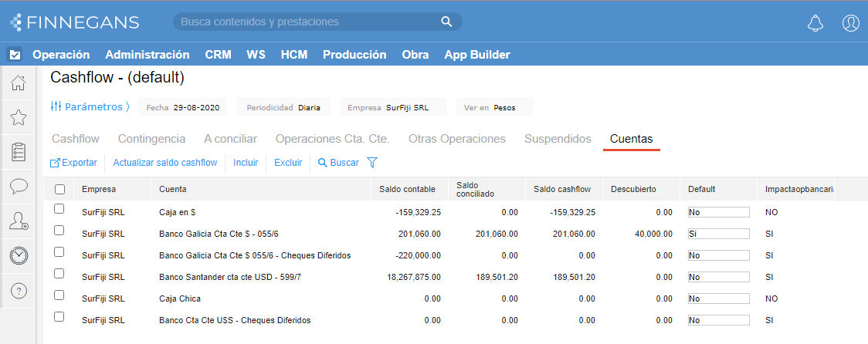Open the help question mark icon
Image resolution: width=868 pixels, height=344 pixels.
(x=19, y=291)
